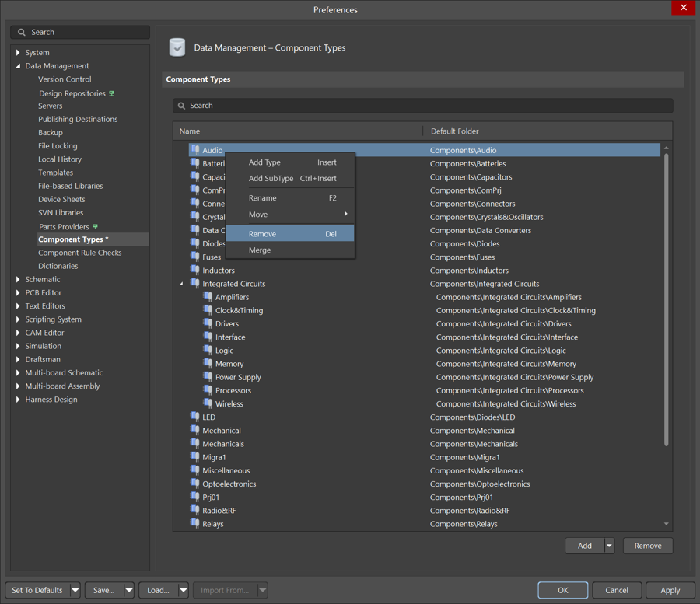This screenshot has height=604, width=700.
Task: Click the Processors subtype icon
Action: [x=208, y=390]
